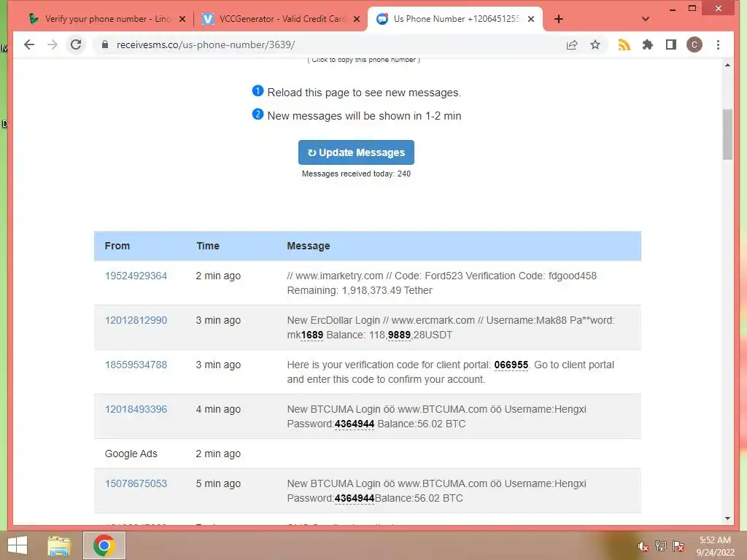Image resolution: width=747 pixels, height=560 pixels.
Task: Click the imarketry.com message text
Action: point(441,283)
